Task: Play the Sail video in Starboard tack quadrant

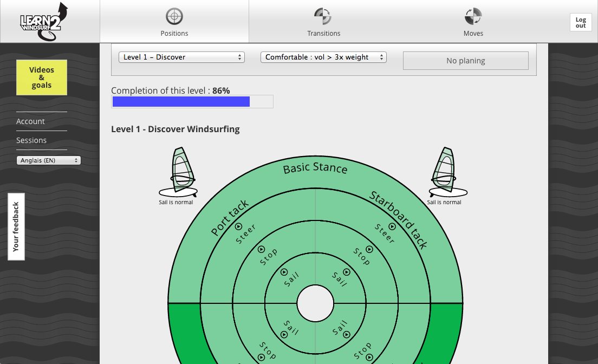Action: click(x=347, y=272)
